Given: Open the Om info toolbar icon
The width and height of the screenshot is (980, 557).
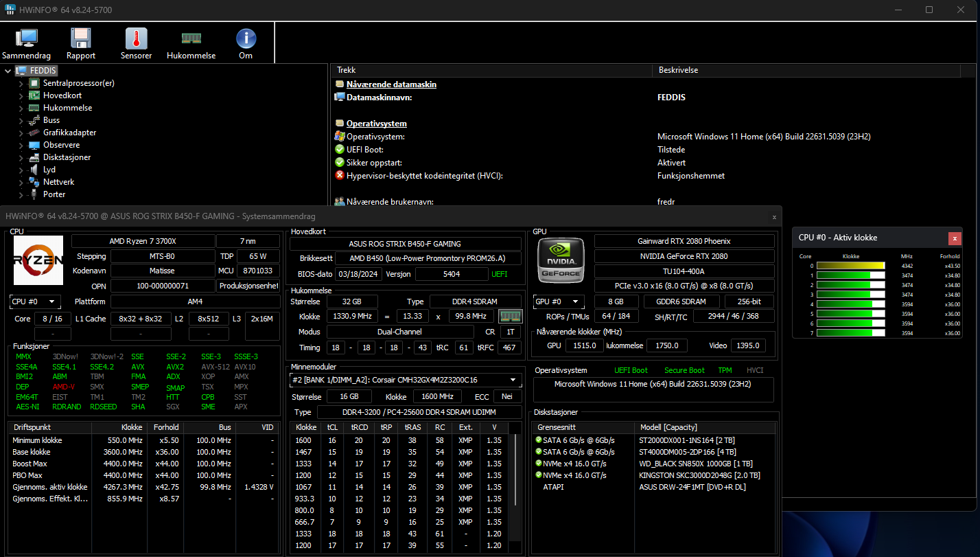Looking at the screenshot, I should coord(246,38).
